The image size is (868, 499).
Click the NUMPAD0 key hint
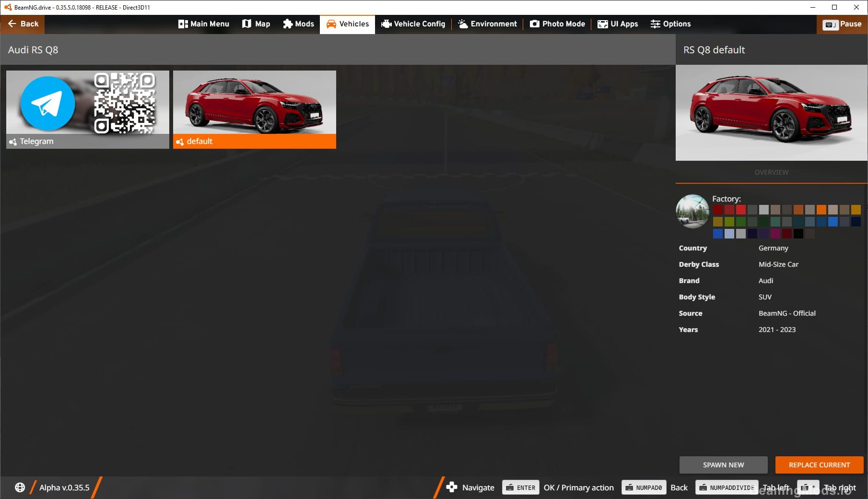pos(644,487)
